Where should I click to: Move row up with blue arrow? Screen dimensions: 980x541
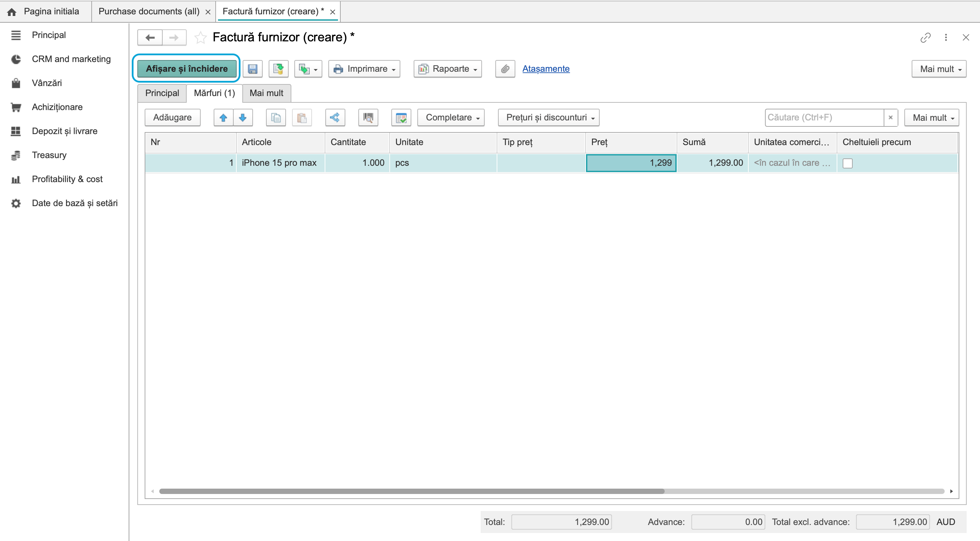(223, 118)
